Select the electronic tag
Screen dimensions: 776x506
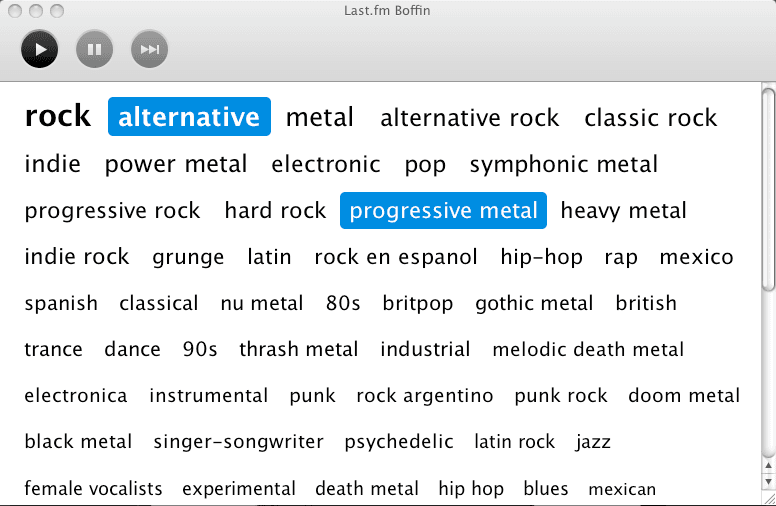(326, 164)
